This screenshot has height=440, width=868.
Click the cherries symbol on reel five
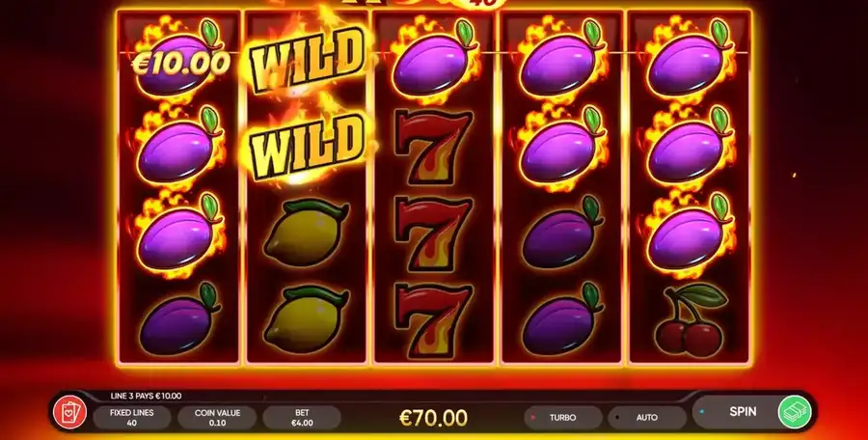[x=691, y=319]
